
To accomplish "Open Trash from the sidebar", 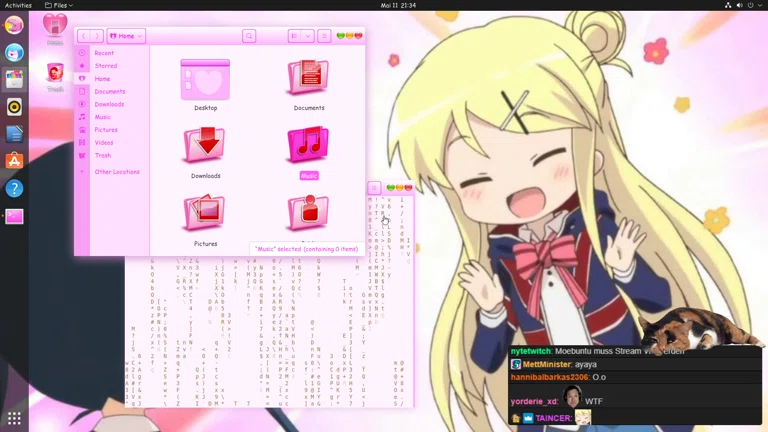I will (103, 155).
